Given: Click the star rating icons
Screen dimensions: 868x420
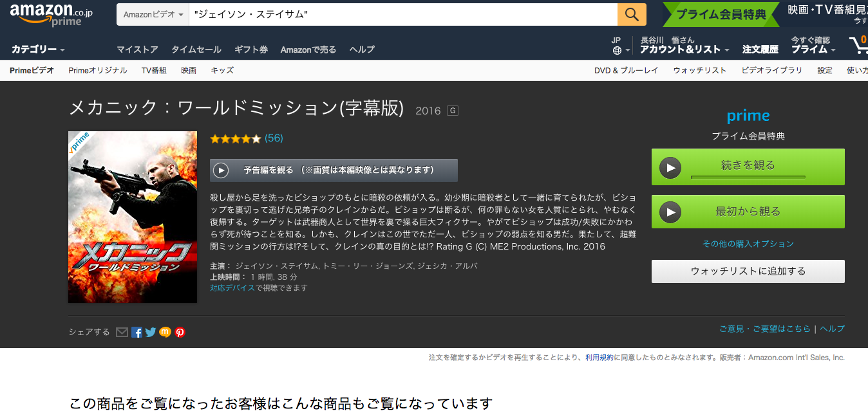Looking at the screenshot, I should coord(236,138).
